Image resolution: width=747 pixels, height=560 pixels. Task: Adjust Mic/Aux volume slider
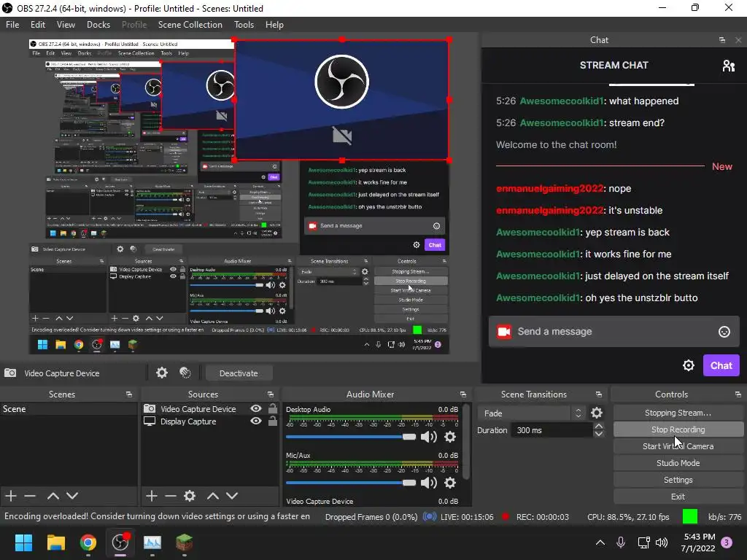pyautogui.click(x=351, y=483)
